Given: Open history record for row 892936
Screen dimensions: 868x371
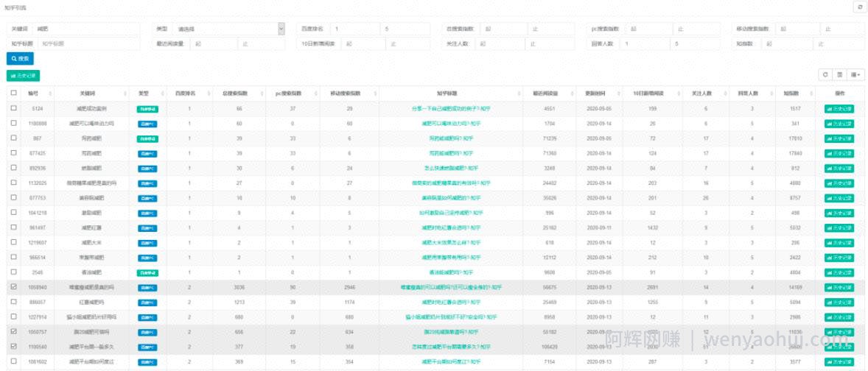Looking at the screenshot, I should pos(839,168).
